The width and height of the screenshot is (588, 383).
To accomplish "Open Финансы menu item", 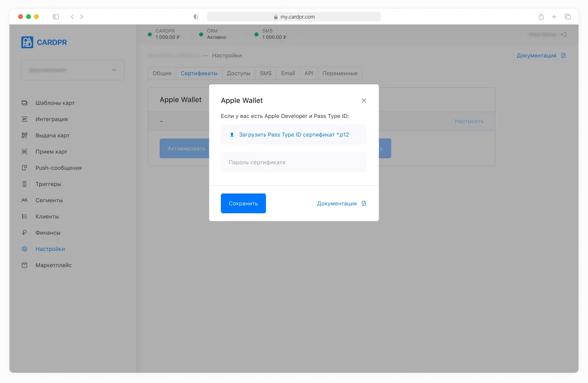I will point(48,233).
